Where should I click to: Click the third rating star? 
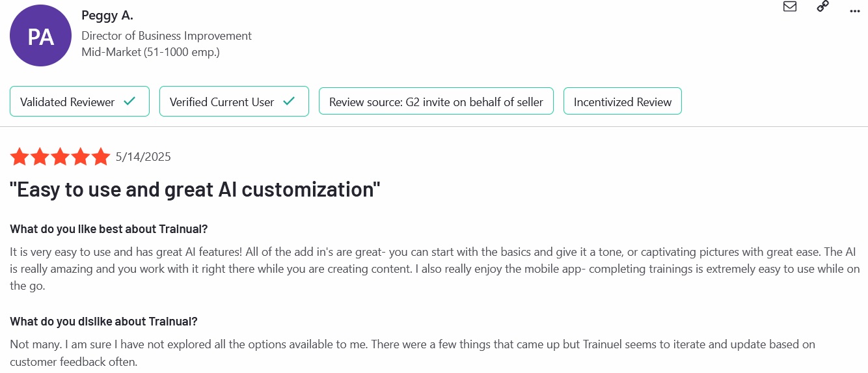60,157
